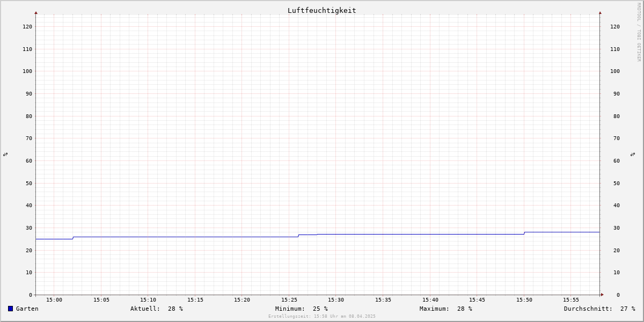The image size is (644, 322).
Task: Click the left axis 100 label
Action: point(27,71)
